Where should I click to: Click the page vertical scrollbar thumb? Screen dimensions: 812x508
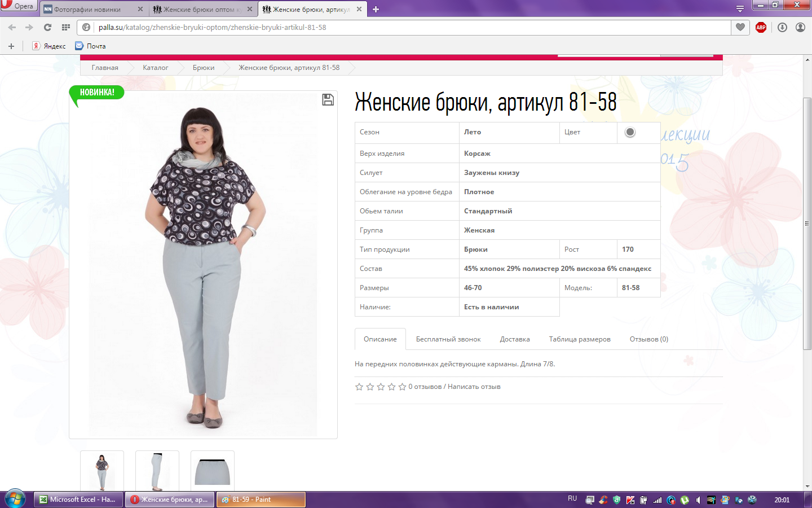[x=807, y=224]
